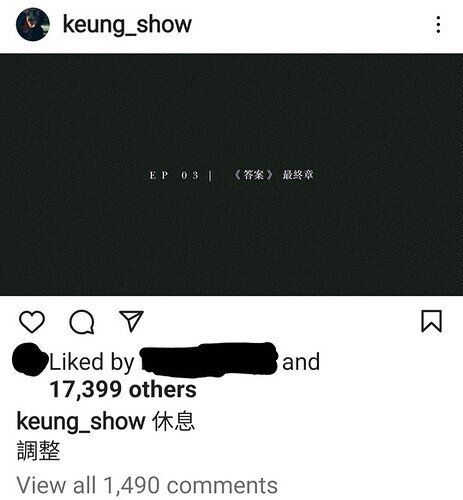Open the 17,399 others likes list

coord(123,389)
